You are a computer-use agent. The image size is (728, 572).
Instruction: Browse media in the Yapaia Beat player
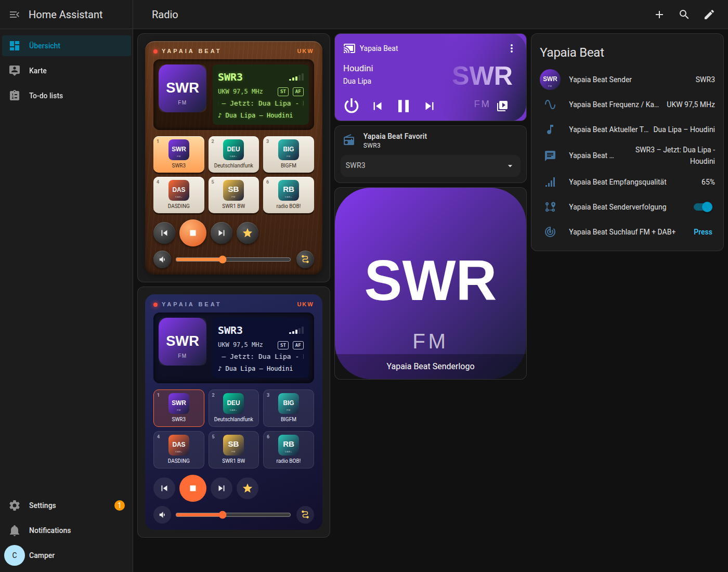502,106
